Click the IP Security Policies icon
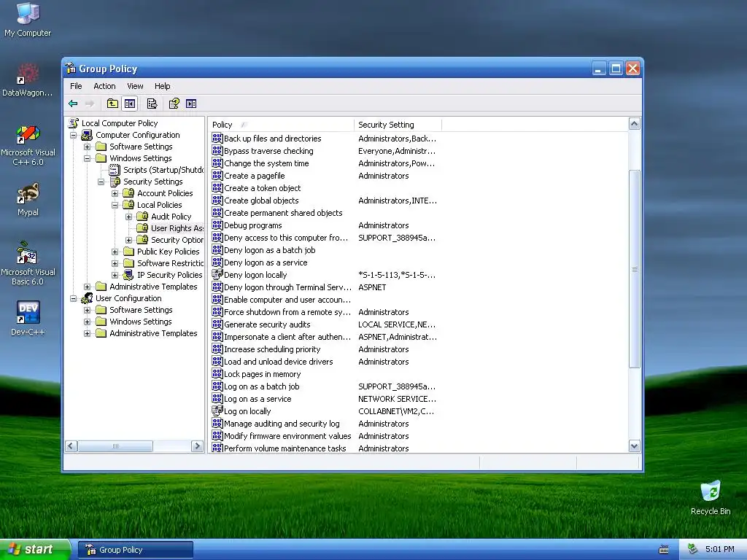This screenshot has width=747, height=560. (x=128, y=275)
